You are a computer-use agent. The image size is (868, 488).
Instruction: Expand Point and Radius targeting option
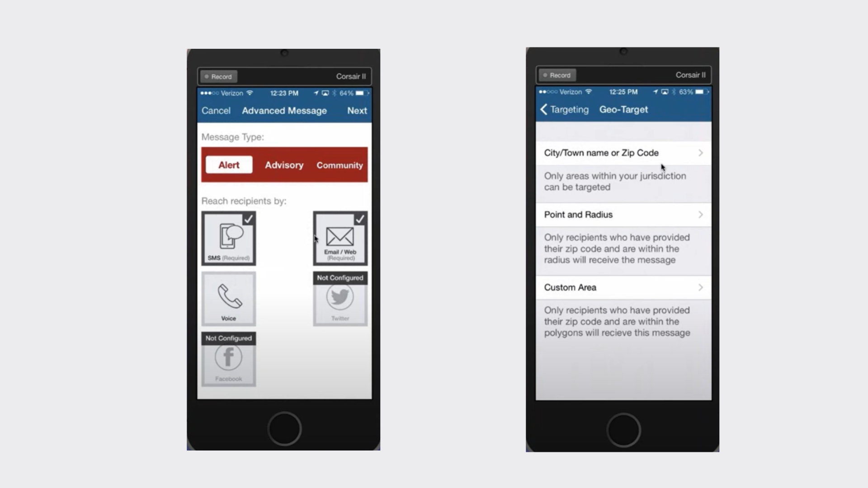(x=623, y=215)
